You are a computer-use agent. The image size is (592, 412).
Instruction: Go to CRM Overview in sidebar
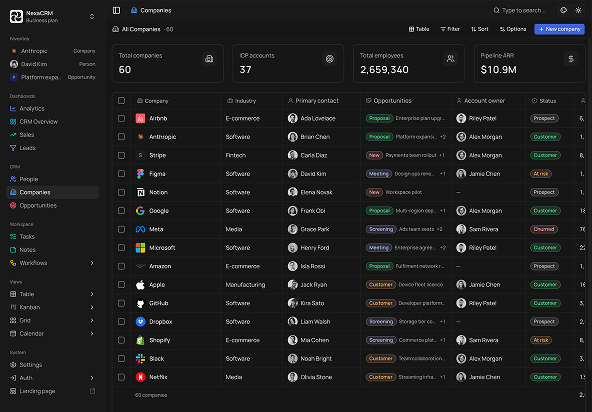[52, 122]
